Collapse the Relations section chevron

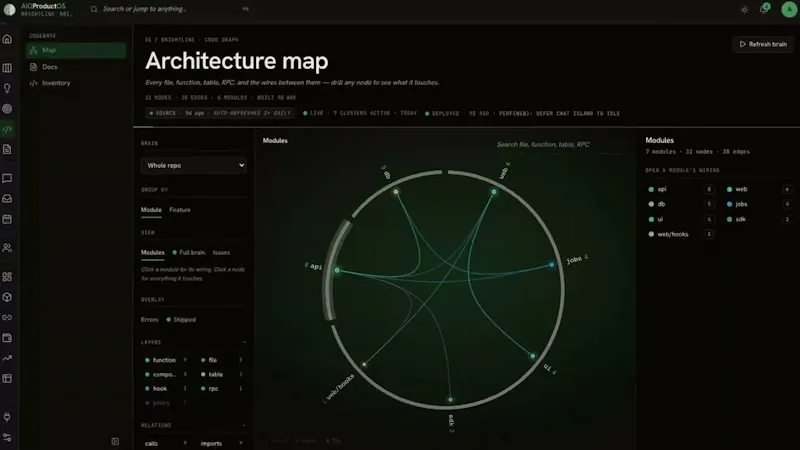point(244,425)
